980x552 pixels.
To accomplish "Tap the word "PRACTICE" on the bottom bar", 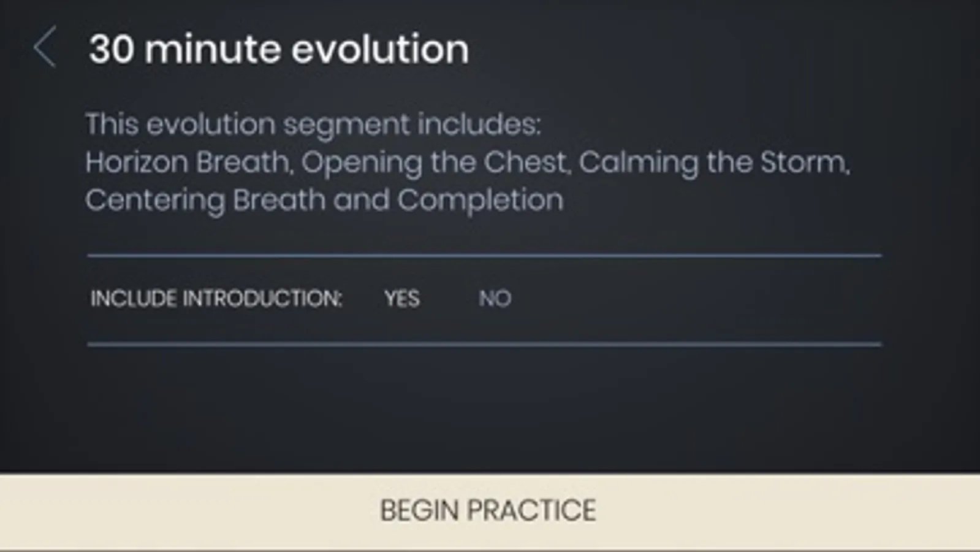I will click(531, 510).
